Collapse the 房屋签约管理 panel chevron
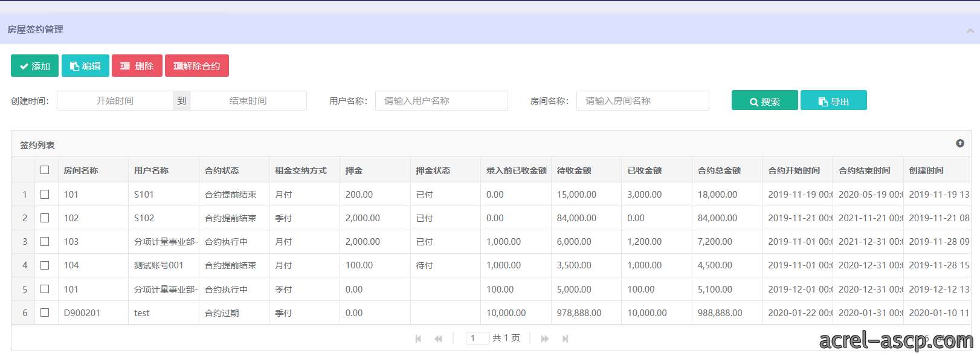The image size is (980, 356). (969, 30)
